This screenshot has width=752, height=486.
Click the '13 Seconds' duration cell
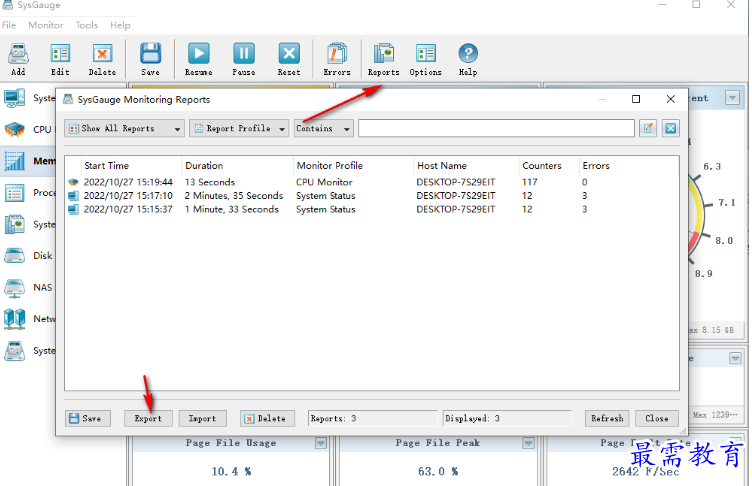coord(210,182)
